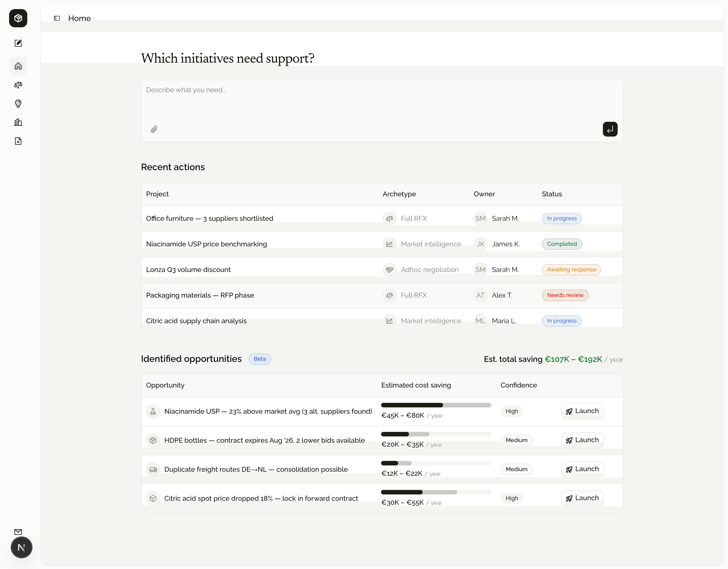Click High confidence badge for Citric acid
This screenshot has width=728, height=569.
pyautogui.click(x=512, y=498)
